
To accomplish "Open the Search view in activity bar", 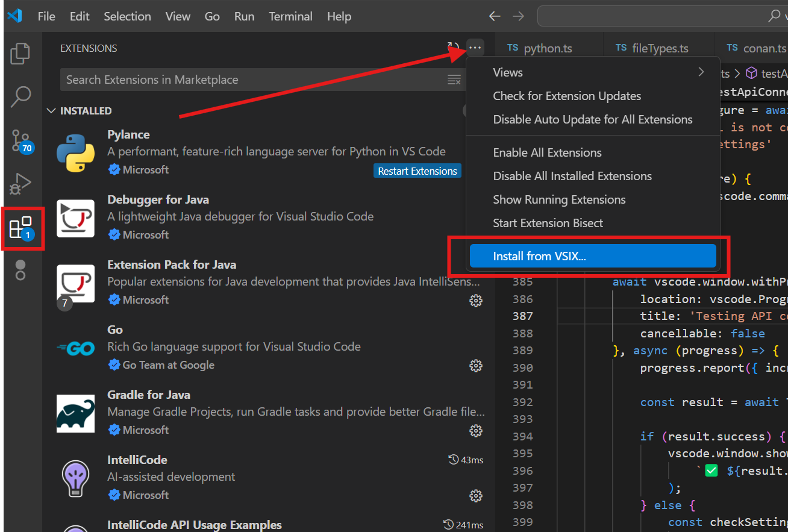I will coord(20,96).
